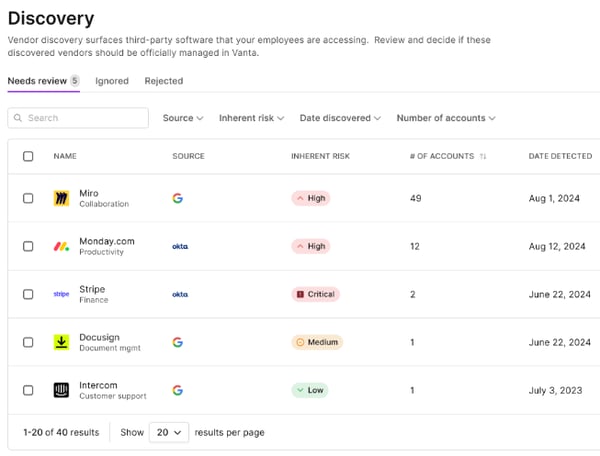The width and height of the screenshot is (600, 456).
Task: Switch to the Rejected tab
Action: (x=163, y=81)
